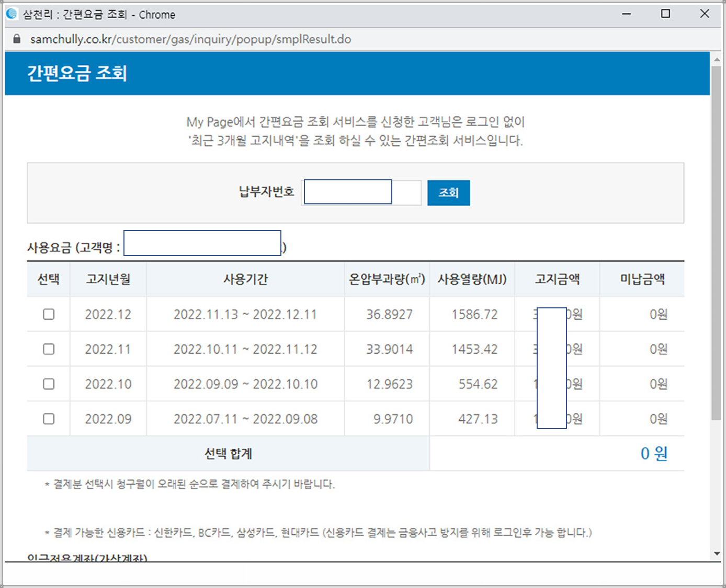Click the note about 청구월이 오래된 순으로
Screen dimensions: 726x588
point(189,484)
